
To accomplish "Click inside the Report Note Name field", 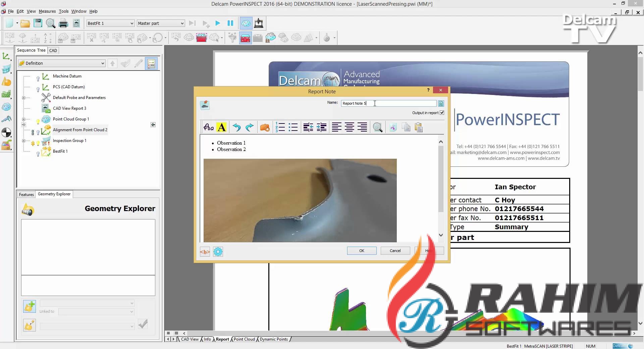I will tap(389, 103).
